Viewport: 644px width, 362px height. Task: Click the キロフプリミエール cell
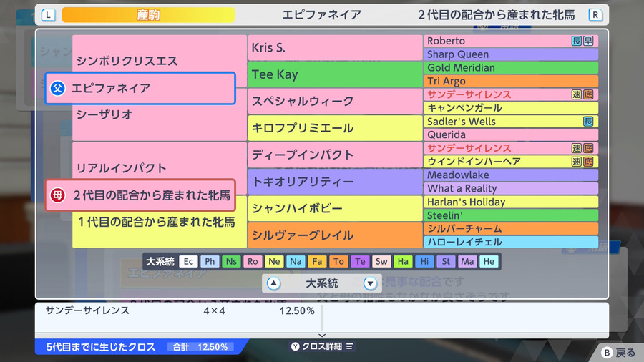[335, 127]
